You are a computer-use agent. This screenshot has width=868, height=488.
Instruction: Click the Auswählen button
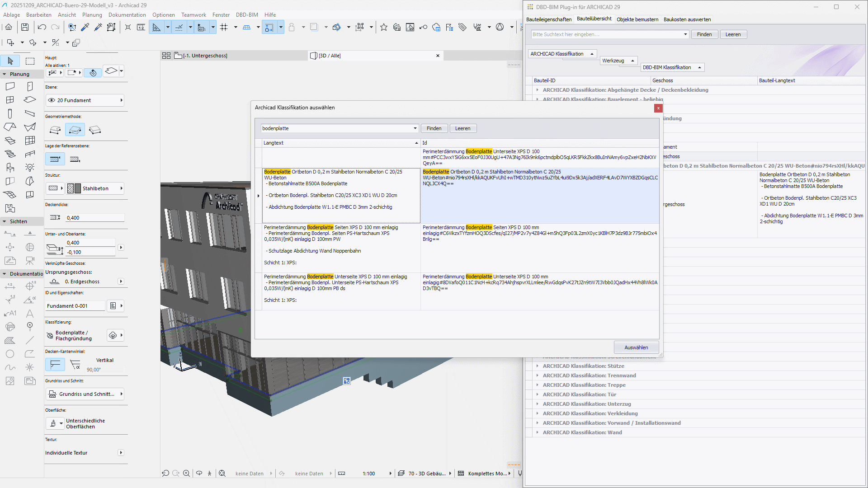coord(636,347)
